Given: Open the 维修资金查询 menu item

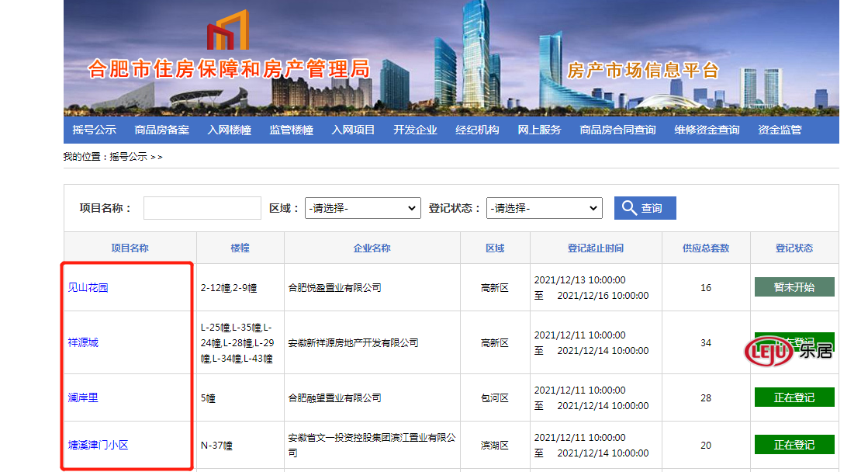Looking at the screenshot, I should coord(707,130).
